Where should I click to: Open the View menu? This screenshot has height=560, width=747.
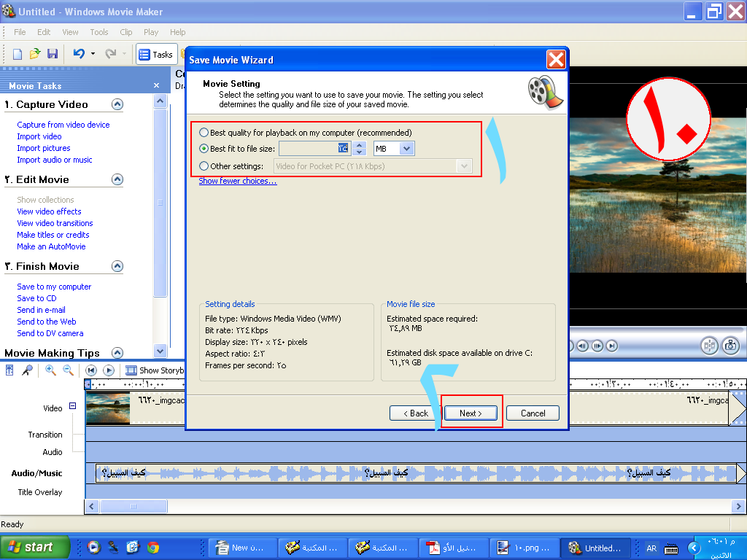tap(70, 32)
